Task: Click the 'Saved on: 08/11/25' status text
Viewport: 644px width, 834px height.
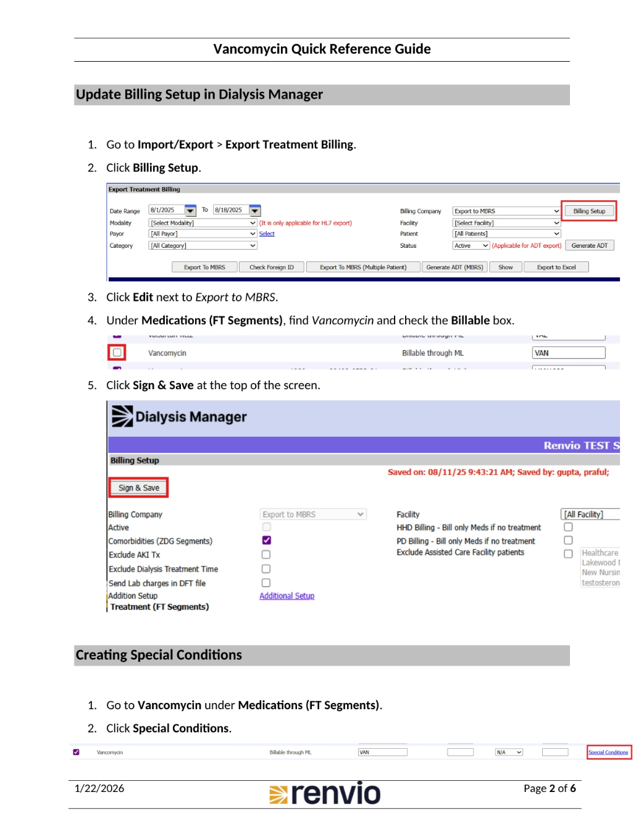Action: tap(498, 472)
